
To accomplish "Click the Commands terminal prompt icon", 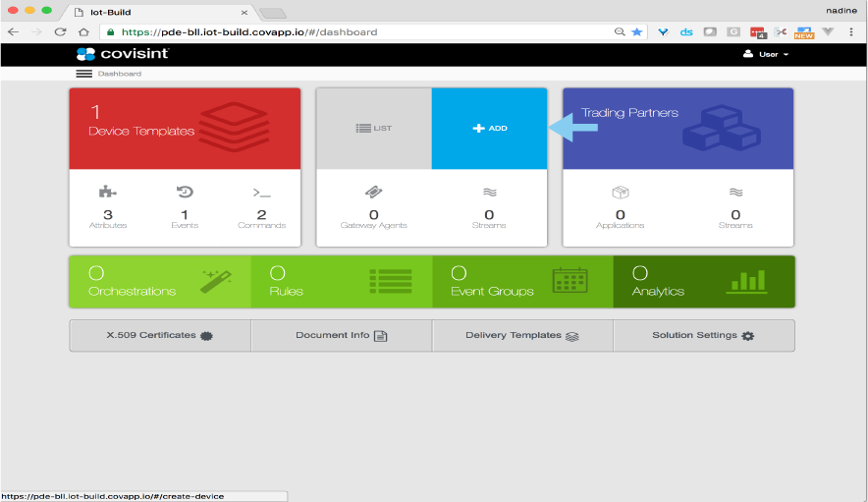I will pyautogui.click(x=261, y=193).
